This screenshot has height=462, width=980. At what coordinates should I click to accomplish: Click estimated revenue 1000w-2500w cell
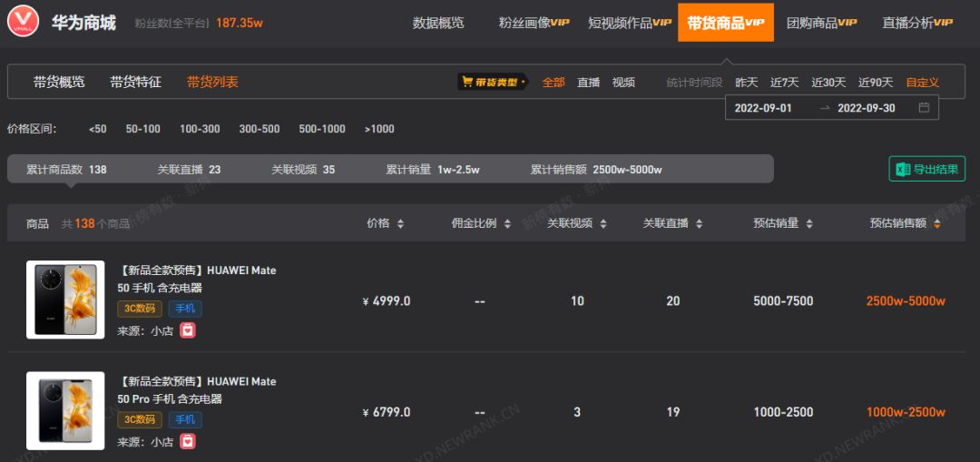coord(906,413)
